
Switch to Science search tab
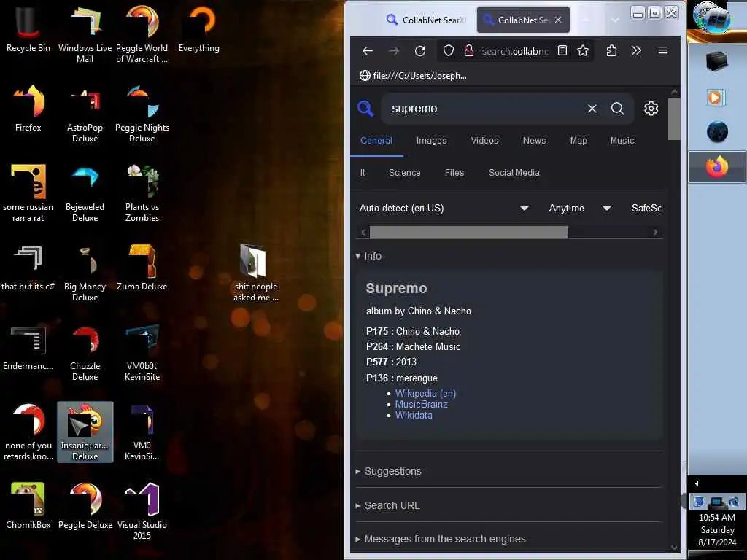404,173
